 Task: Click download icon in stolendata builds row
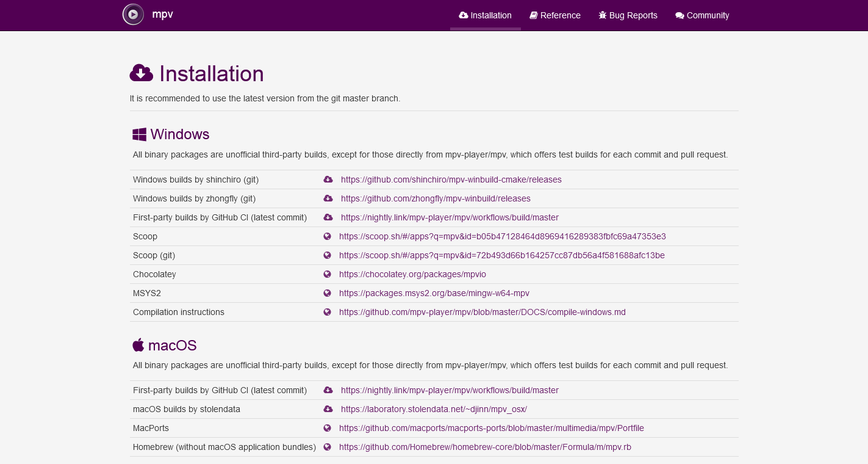click(328, 409)
